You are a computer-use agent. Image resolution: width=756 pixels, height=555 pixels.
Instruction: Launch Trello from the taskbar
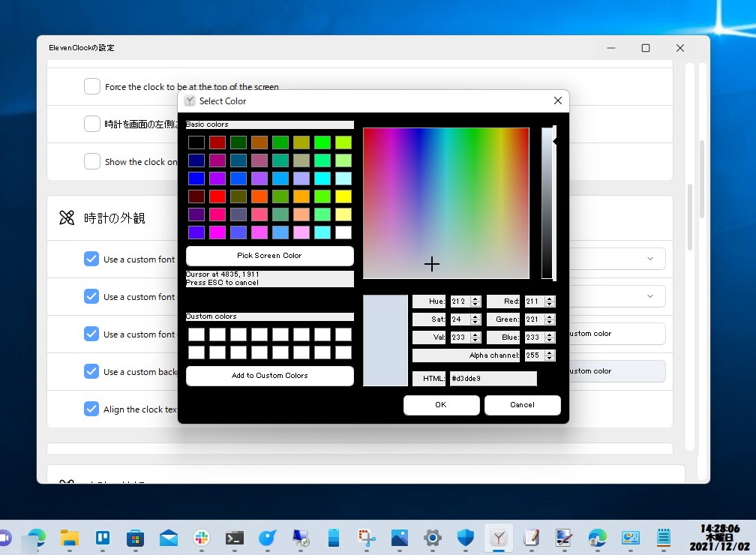(x=102, y=537)
